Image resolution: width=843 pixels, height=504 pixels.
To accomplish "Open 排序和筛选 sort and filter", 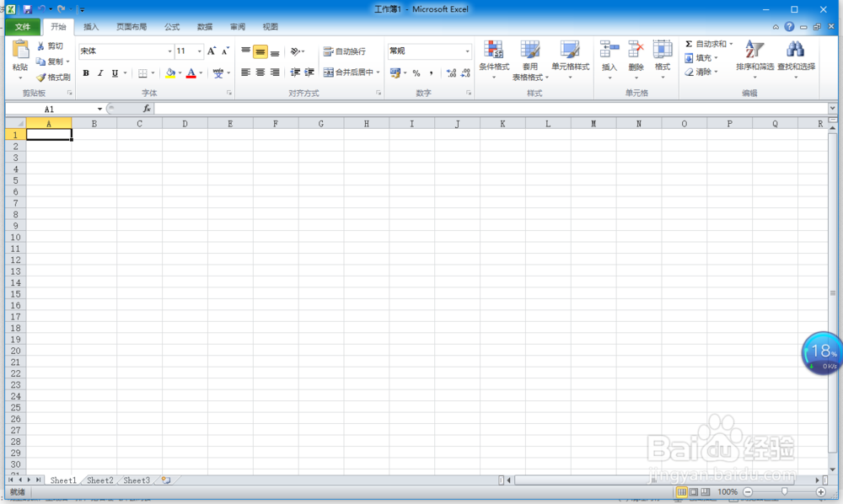I will pos(754,59).
